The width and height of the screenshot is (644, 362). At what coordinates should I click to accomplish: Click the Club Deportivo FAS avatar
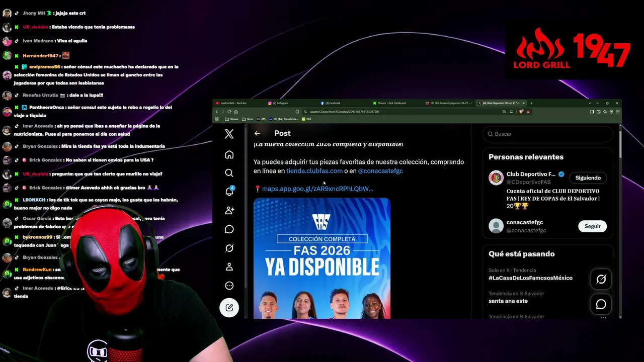pyautogui.click(x=496, y=178)
